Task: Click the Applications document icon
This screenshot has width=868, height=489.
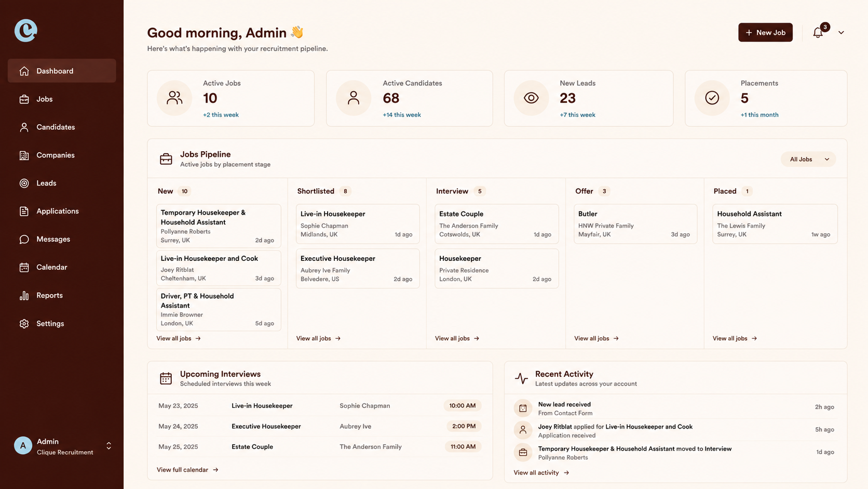Action: 24,211
